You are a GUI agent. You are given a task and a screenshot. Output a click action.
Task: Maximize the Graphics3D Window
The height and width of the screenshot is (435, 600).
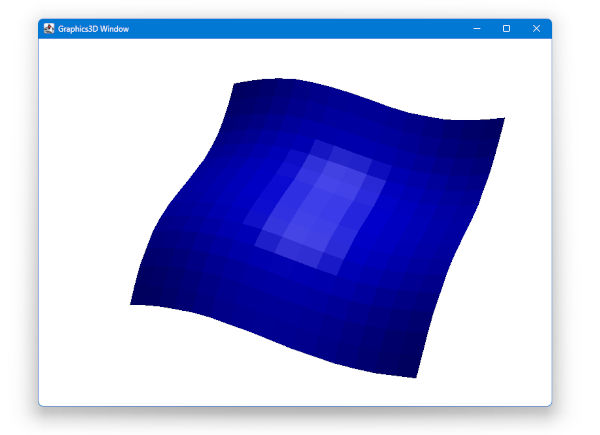[x=506, y=29]
